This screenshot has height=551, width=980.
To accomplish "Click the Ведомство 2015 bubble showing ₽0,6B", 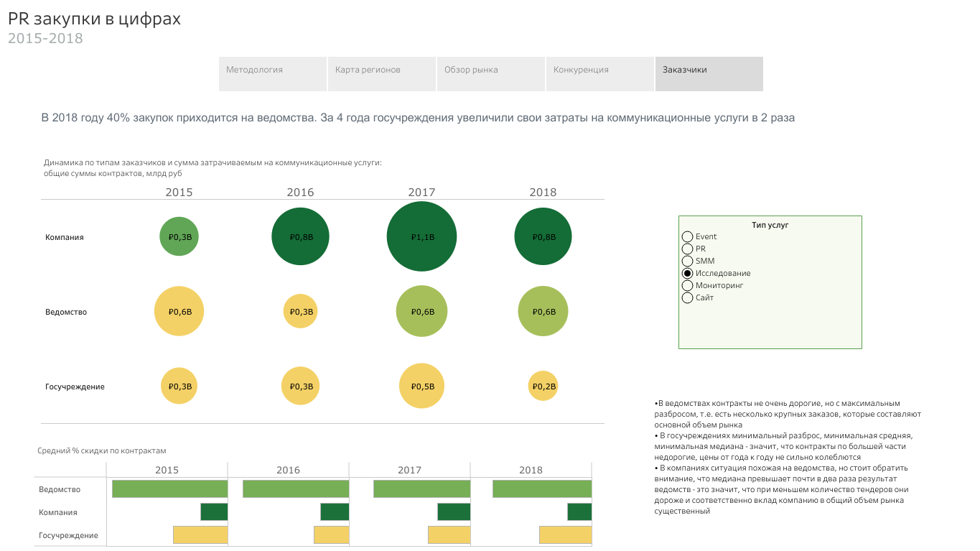I will point(179,311).
